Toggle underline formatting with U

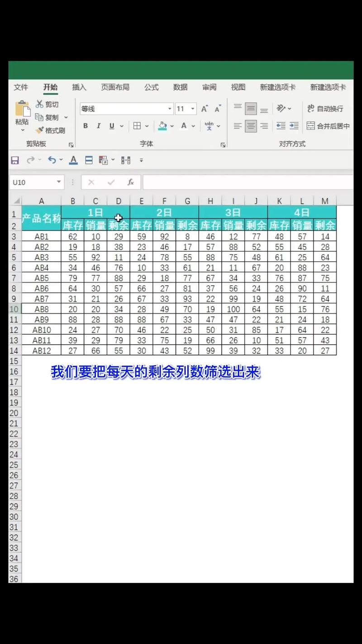click(x=112, y=126)
